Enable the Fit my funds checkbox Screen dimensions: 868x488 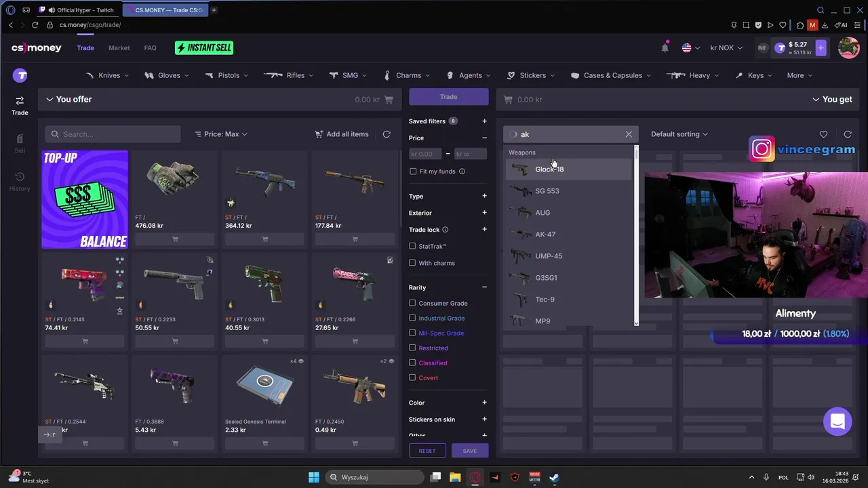click(413, 171)
